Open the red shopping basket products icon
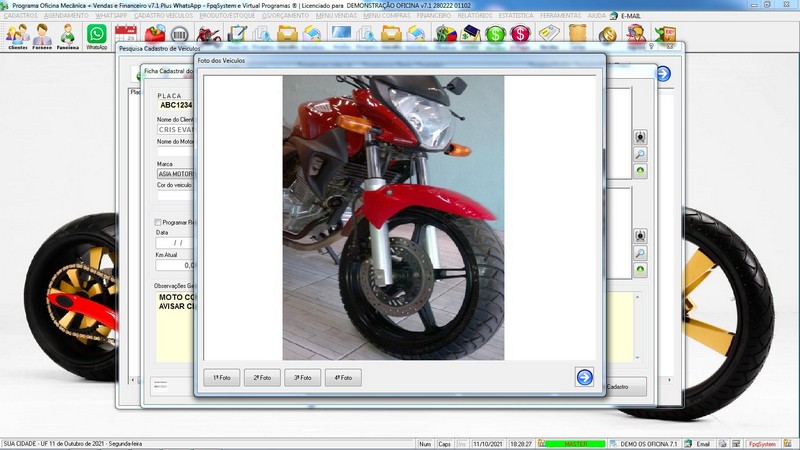 (x=155, y=34)
